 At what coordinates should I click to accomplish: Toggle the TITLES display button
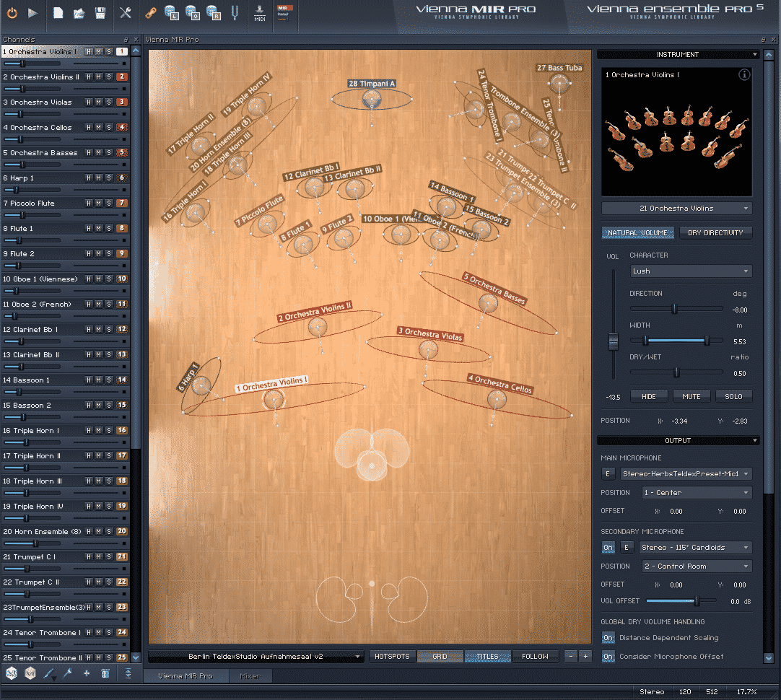tap(488, 657)
